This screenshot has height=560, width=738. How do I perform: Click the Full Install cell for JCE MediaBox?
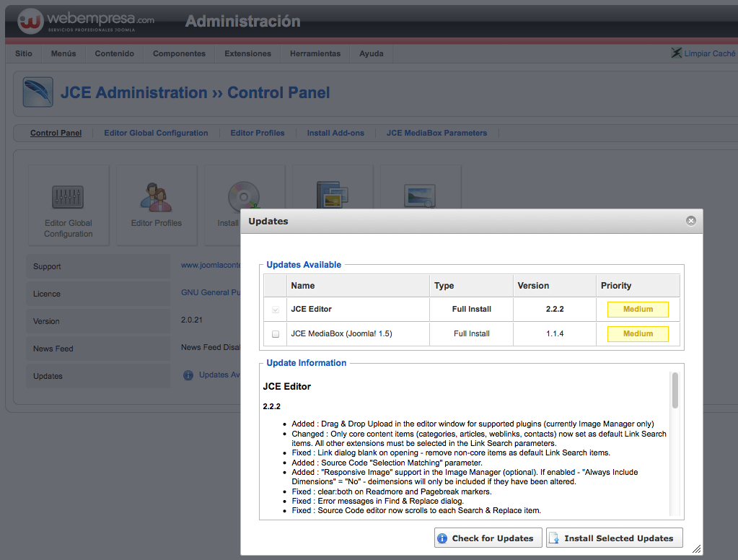coord(472,333)
